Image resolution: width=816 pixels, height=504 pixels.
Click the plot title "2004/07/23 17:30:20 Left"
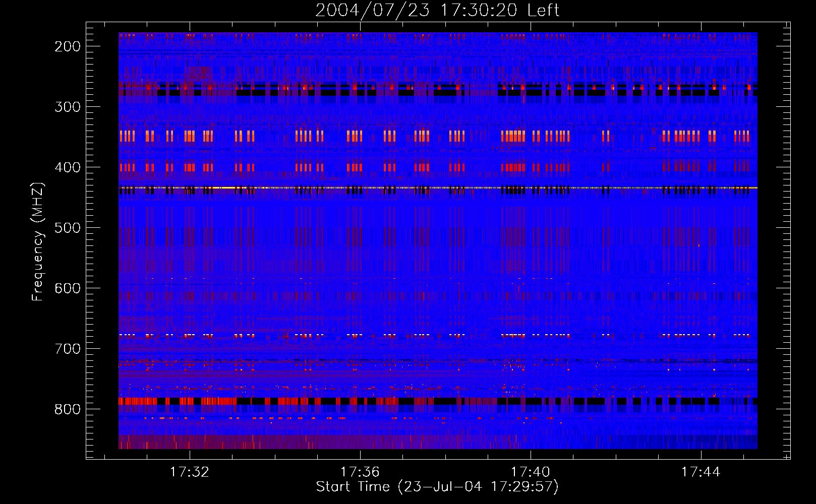437,10
